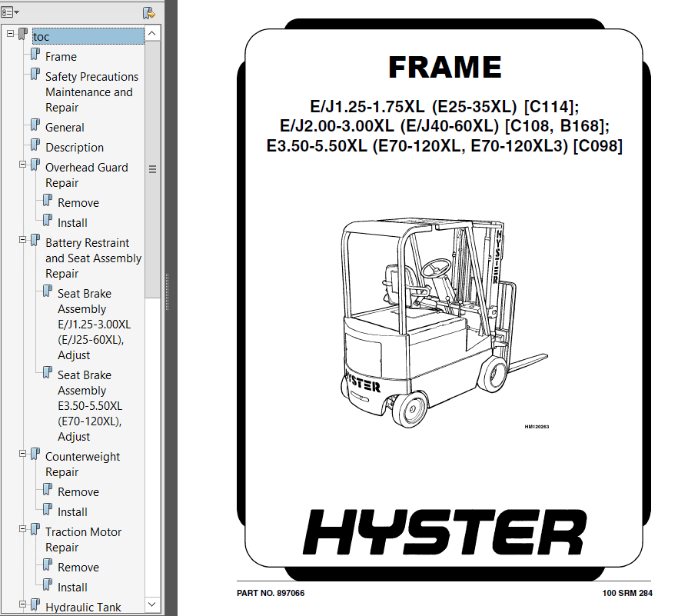Screen dimensions: 678x616
Task: Click bookmark icon for Remove under Traction Motor Repair
Action: click(48, 566)
